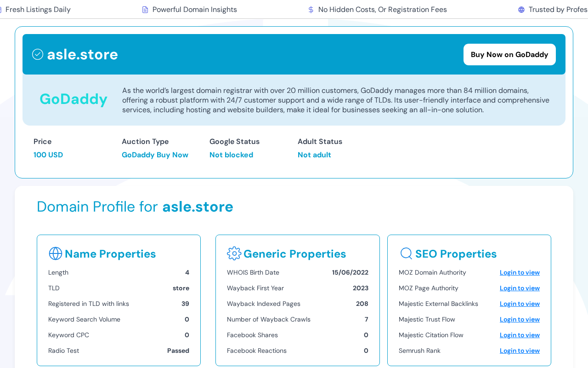Click the Fresh Listings Daily banner text

(38, 10)
